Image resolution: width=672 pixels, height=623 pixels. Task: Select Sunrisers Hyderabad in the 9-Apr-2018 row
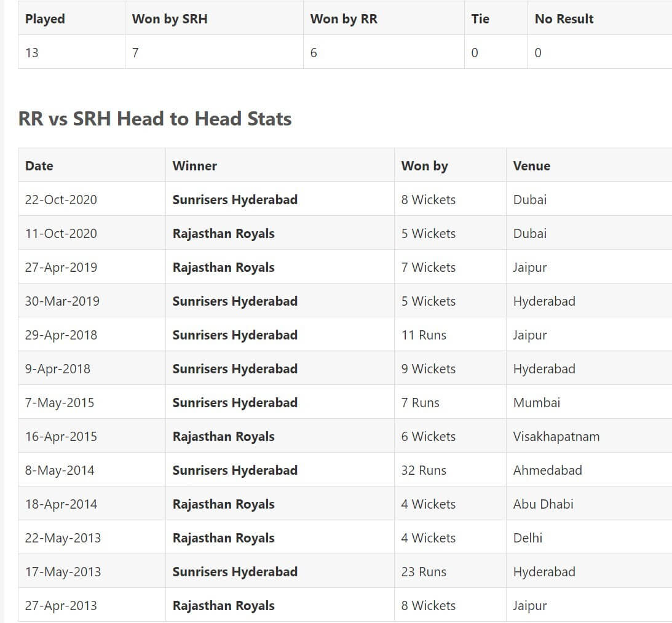point(235,369)
